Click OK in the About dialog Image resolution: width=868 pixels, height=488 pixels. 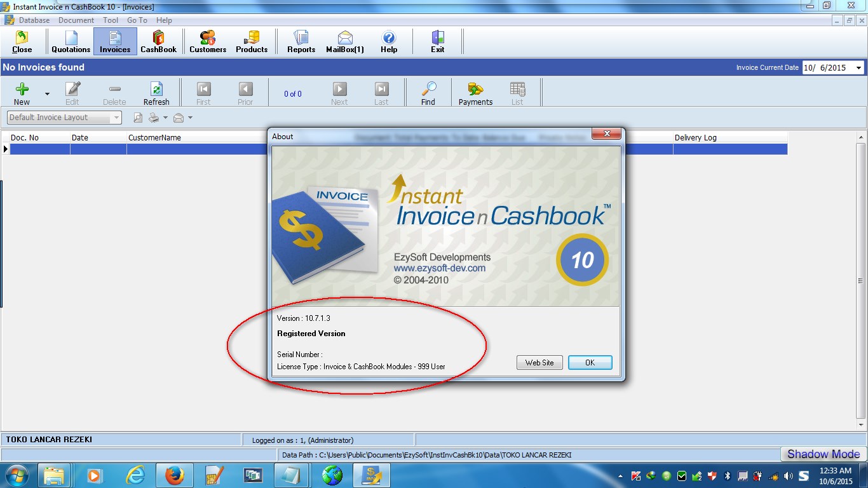(x=590, y=362)
